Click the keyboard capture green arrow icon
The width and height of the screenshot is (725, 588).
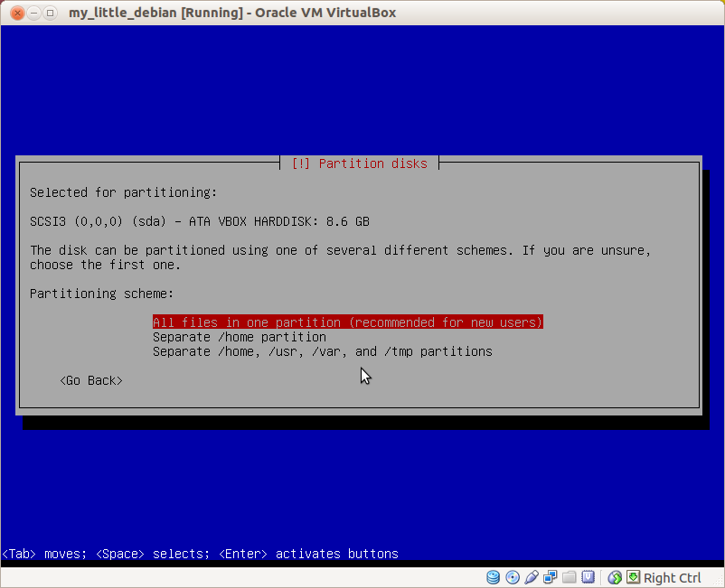click(633, 577)
